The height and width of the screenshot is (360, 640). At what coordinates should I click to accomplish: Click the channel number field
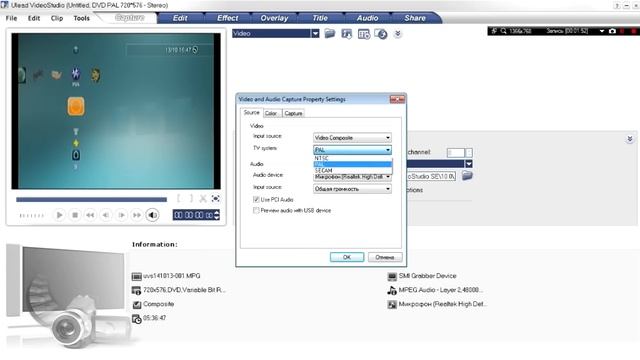coord(456,153)
